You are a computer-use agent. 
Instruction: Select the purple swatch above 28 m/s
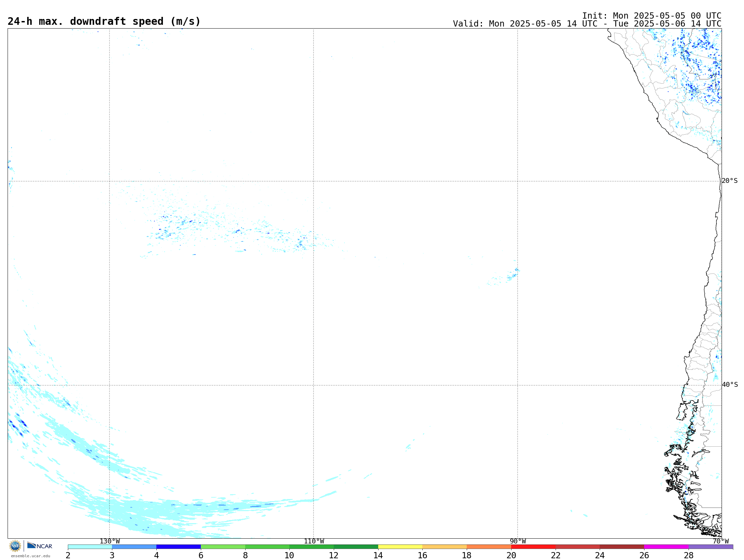click(x=711, y=547)
